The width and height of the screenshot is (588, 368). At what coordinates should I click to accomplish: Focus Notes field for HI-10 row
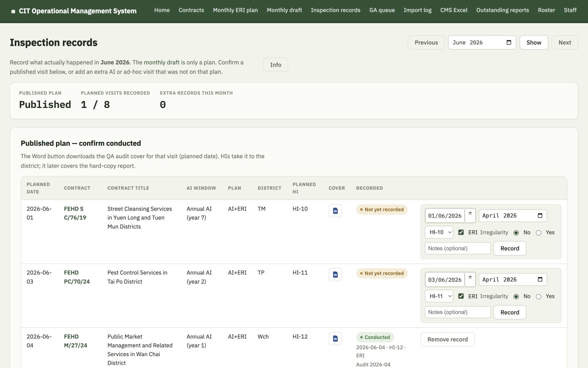pyautogui.click(x=458, y=248)
